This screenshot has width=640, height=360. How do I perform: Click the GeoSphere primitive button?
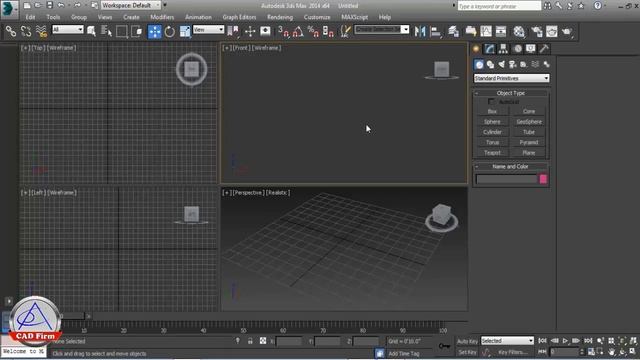529,122
